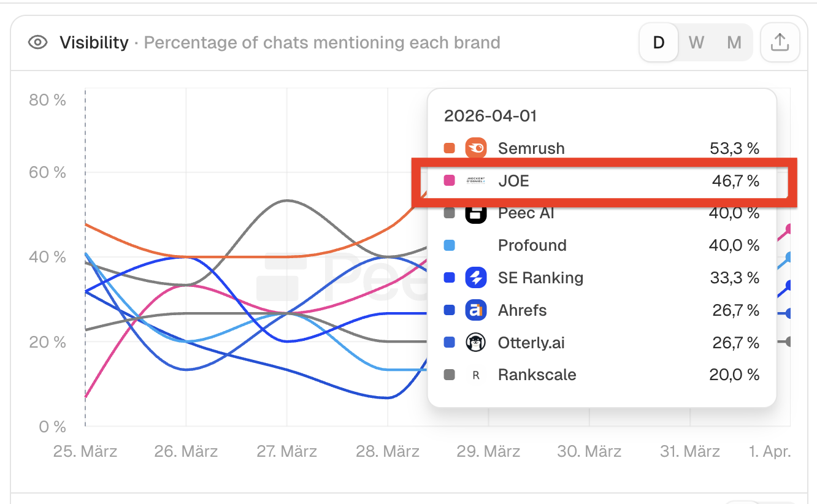Switch to the W weekly view
The image size is (817, 504).
(x=696, y=42)
